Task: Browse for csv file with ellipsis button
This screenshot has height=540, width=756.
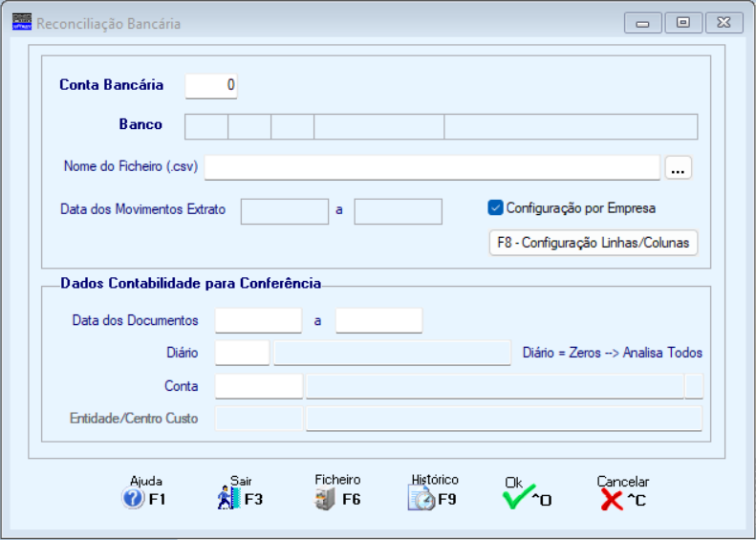Action: click(678, 168)
